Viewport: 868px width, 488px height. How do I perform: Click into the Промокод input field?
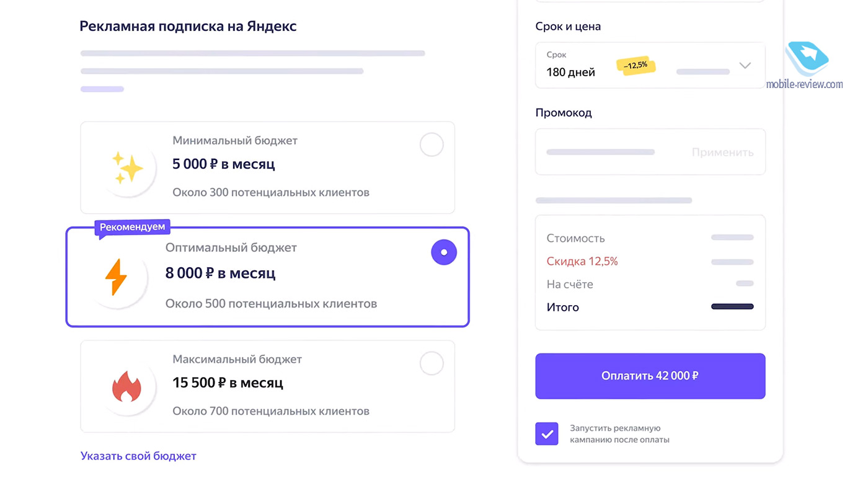tap(650, 152)
